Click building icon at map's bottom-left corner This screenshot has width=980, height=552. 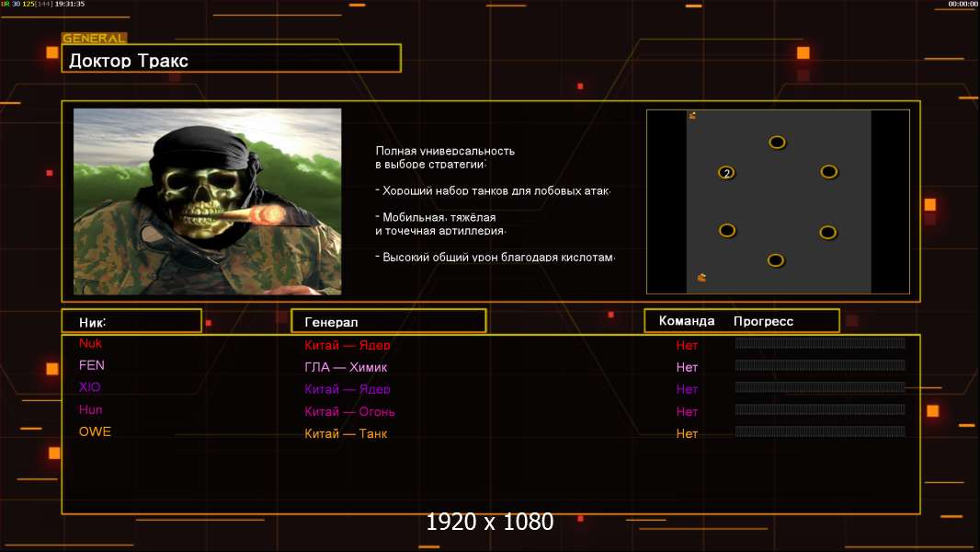point(701,277)
